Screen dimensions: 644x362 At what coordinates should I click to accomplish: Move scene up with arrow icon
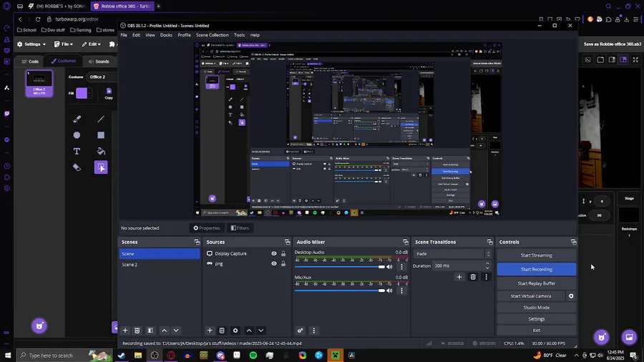click(165, 331)
